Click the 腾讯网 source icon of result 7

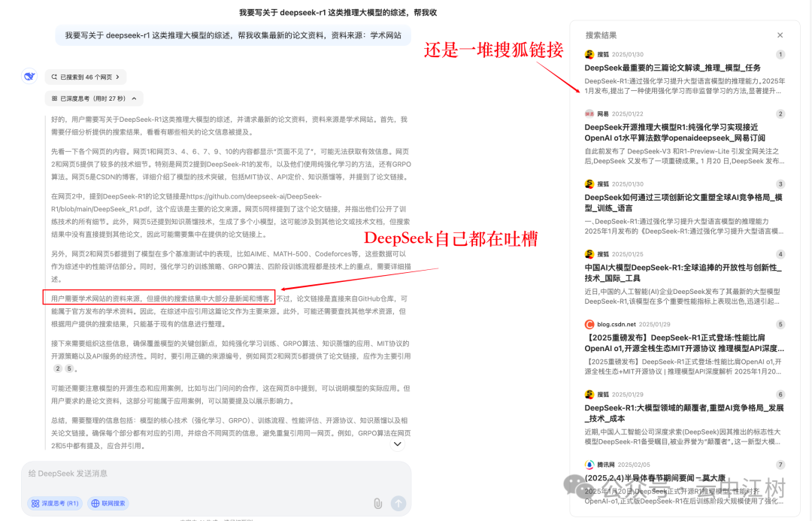(589, 465)
